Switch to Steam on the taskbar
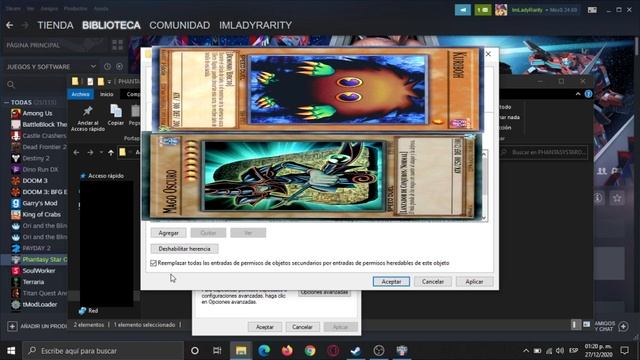 click(356, 351)
